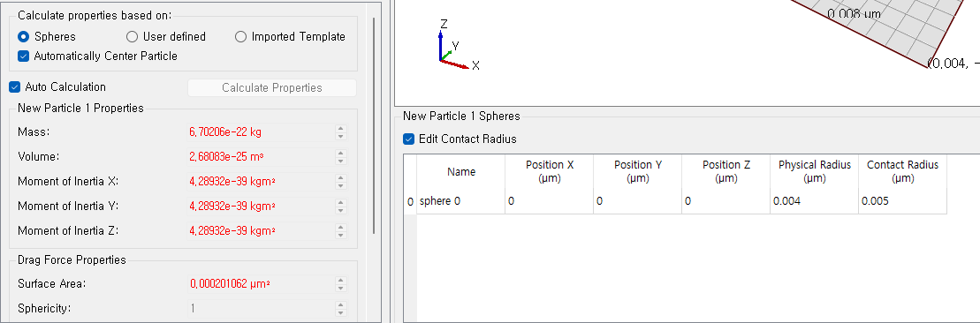
Task: Click the sphere 0 name cell
Action: coord(460,202)
